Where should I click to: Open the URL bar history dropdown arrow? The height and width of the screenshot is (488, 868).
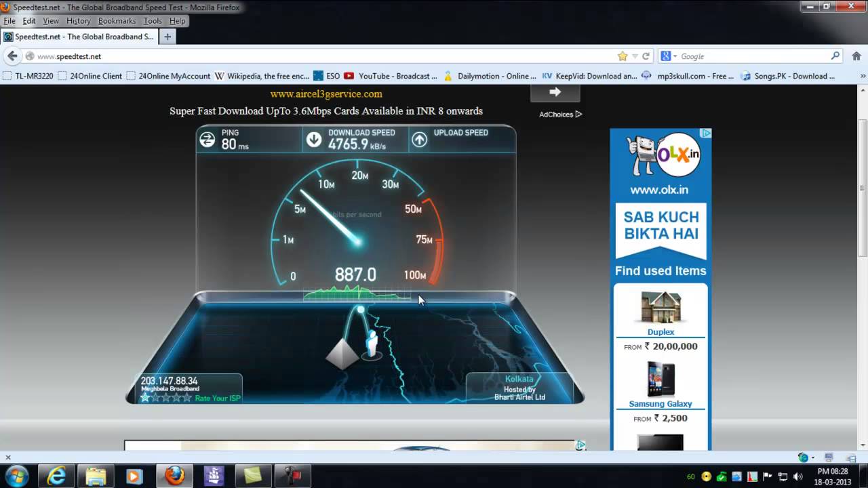tap(635, 56)
